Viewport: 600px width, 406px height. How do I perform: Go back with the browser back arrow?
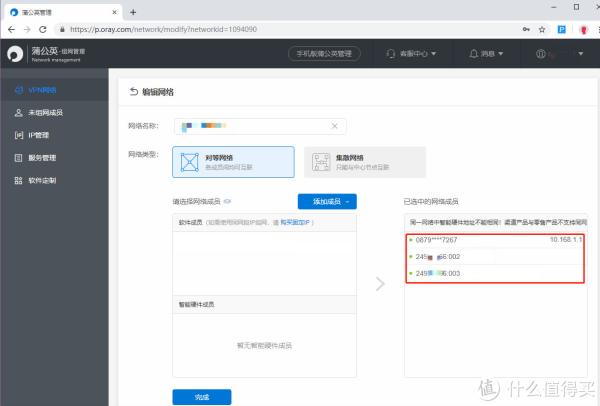click(x=12, y=31)
